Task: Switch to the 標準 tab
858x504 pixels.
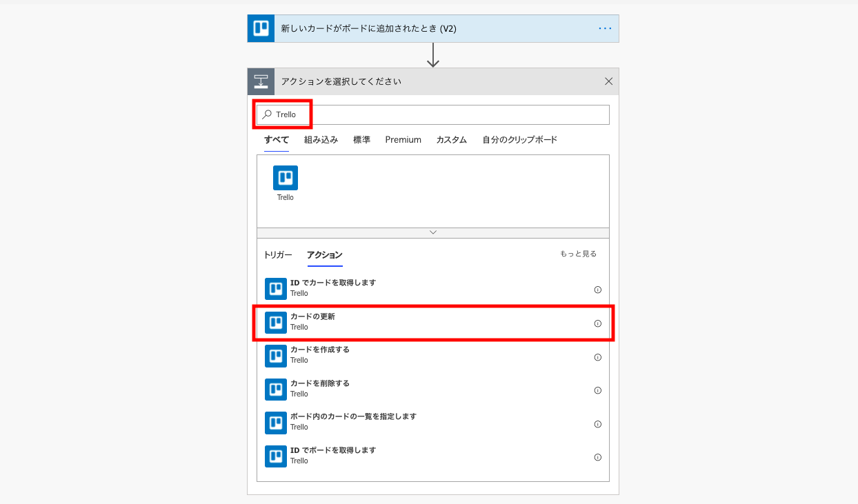Action: [x=361, y=140]
